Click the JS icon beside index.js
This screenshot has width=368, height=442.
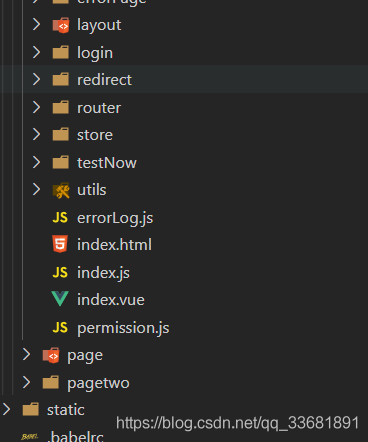(60, 272)
